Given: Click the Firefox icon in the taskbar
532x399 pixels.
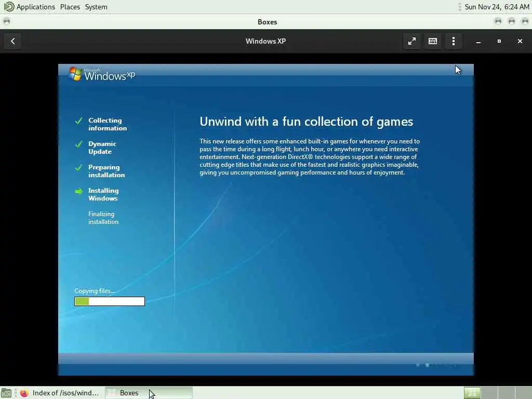Looking at the screenshot, I should (x=24, y=393).
